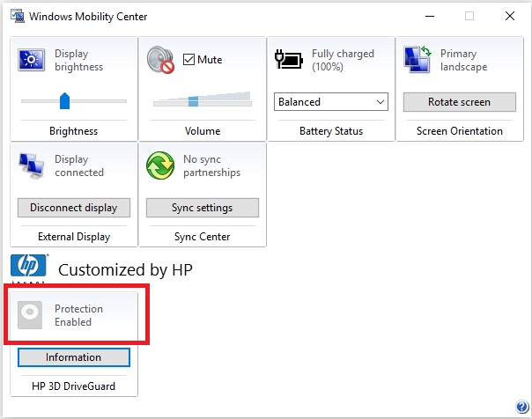Click the green Sync Center icon
The height and width of the screenshot is (419, 532).
(x=160, y=165)
